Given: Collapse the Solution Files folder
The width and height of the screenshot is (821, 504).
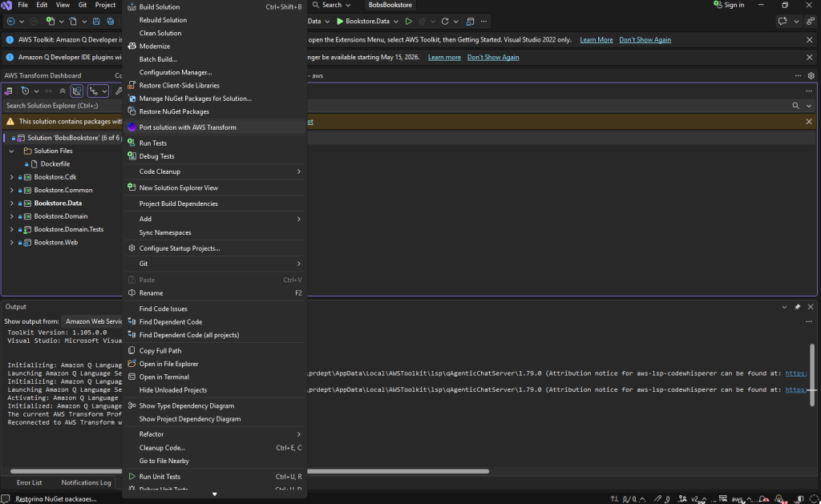Looking at the screenshot, I should (11, 151).
